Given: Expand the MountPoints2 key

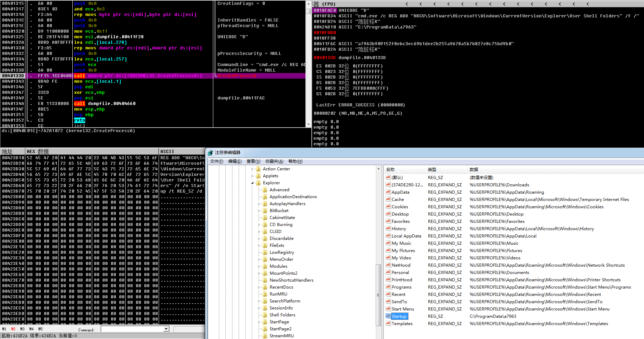Looking at the screenshot, I should 259,273.
